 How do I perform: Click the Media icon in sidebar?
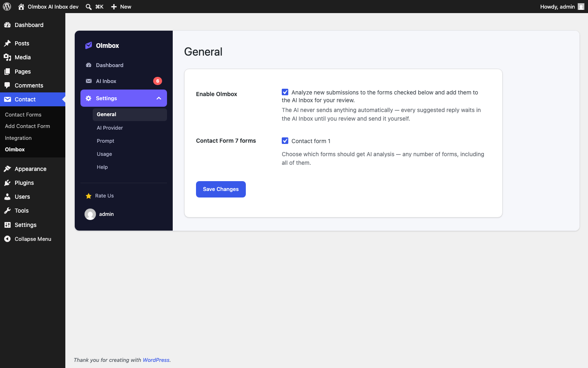tap(7, 57)
